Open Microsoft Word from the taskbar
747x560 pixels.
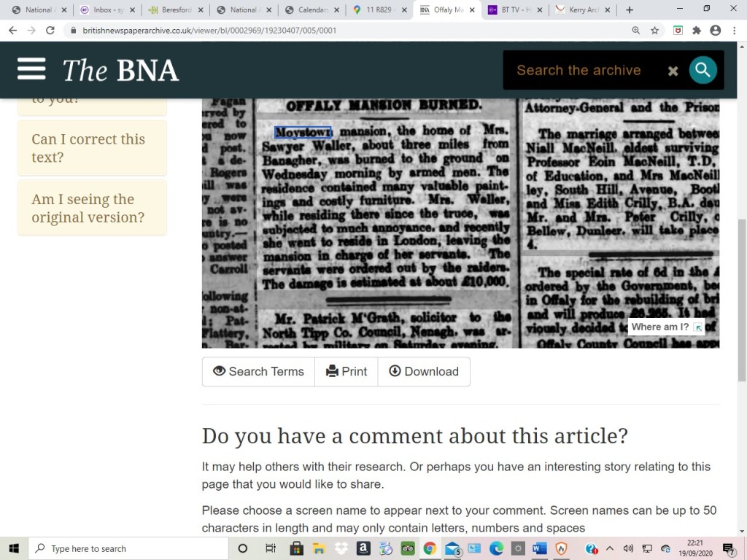click(x=539, y=548)
